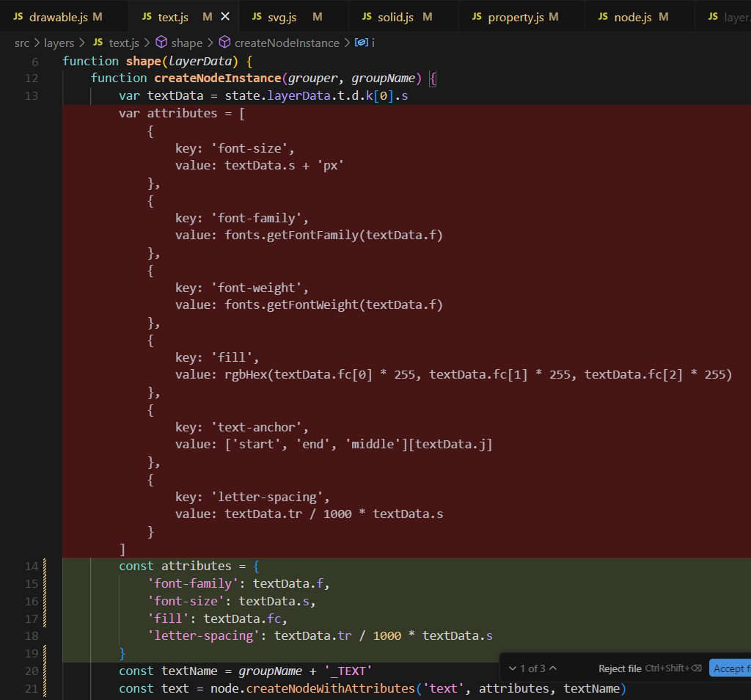Click the JS icon beside text.js breadcrumb
751x700 pixels.
coord(98,43)
